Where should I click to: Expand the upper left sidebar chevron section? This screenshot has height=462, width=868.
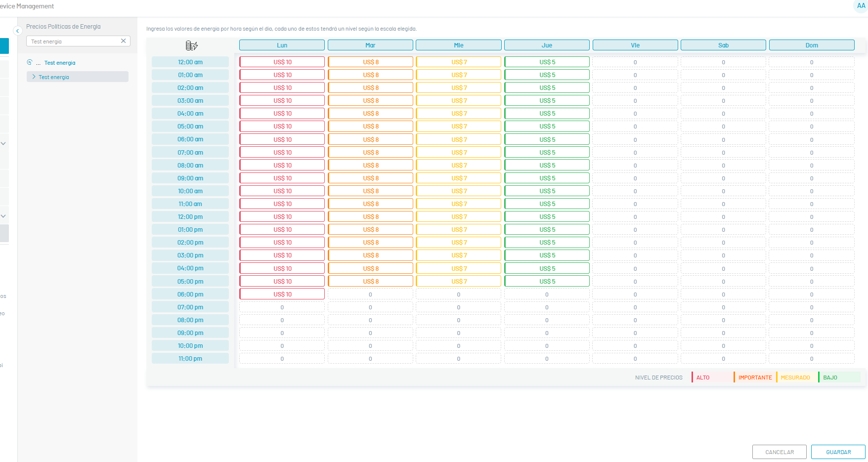point(3,143)
